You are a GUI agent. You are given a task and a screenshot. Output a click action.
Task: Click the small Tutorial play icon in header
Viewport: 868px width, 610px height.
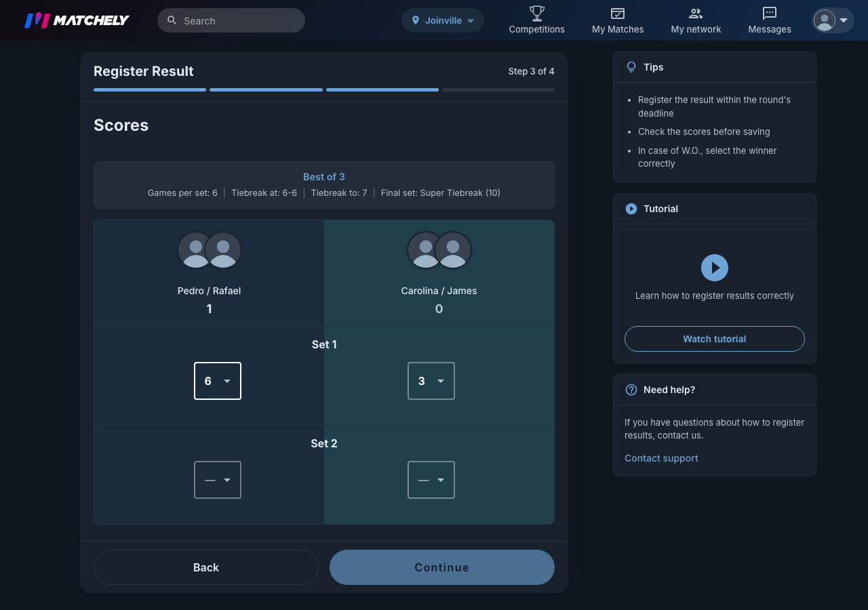(x=631, y=209)
